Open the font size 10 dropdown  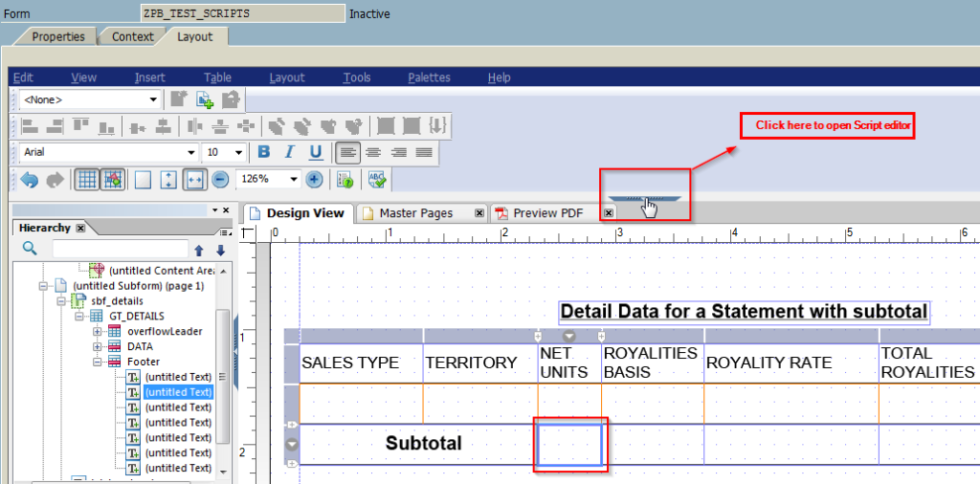238,152
